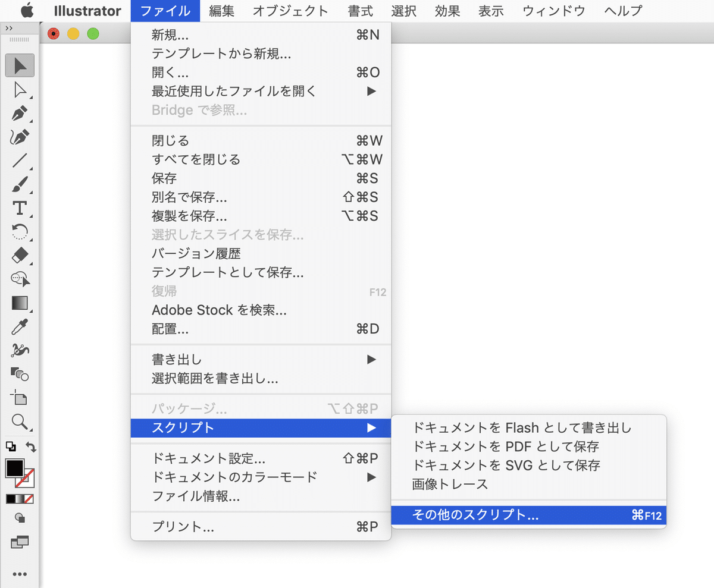The image size is (714, 588).
Task: Select the Rotate tool
Action: 20,232
